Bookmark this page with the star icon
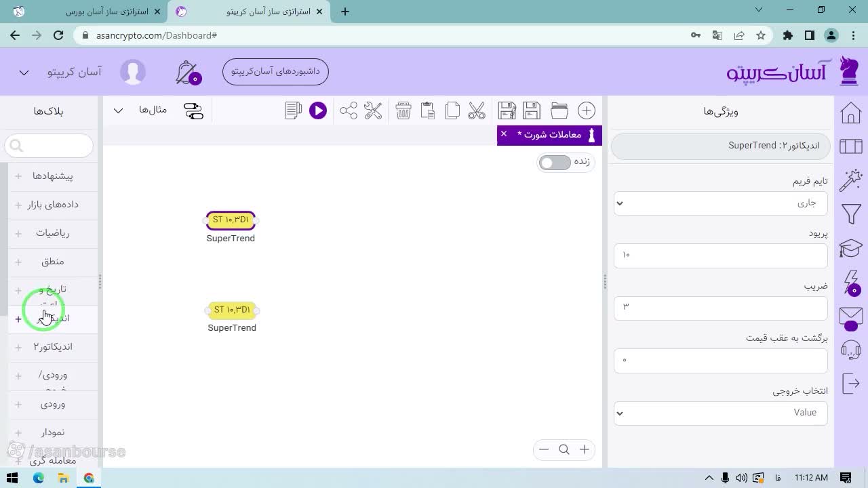Viewport: 868px width, 488px height. (761, 35)
